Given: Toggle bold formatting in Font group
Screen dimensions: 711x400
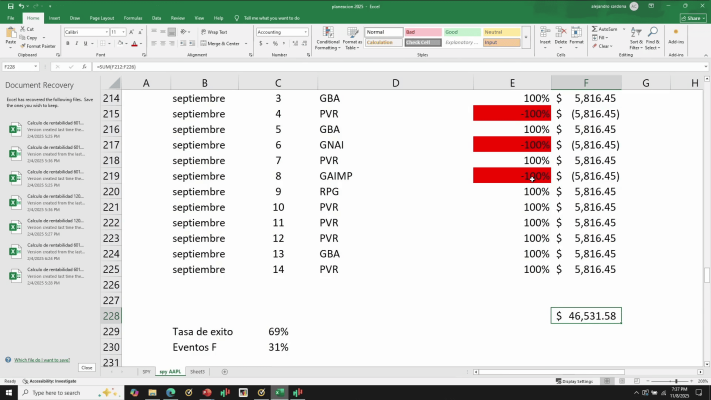Looking at the screenshot, I should click(67, 44).
